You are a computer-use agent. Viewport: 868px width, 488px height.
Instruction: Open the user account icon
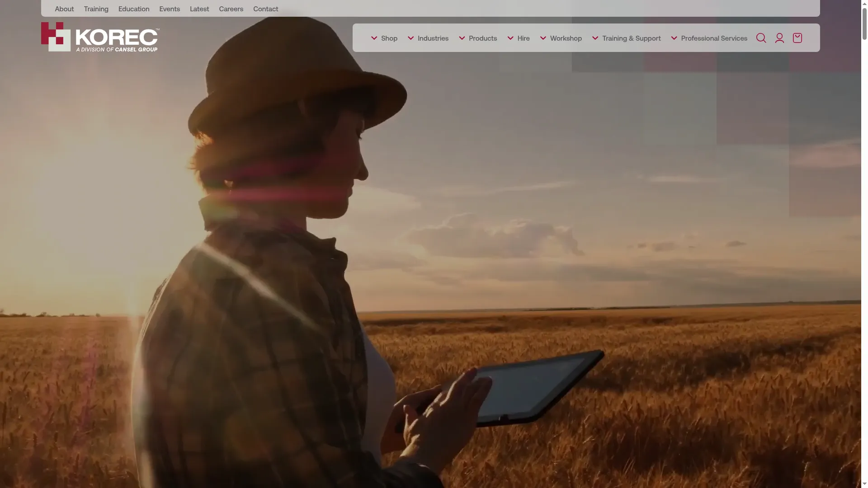(x=779, y=38)
